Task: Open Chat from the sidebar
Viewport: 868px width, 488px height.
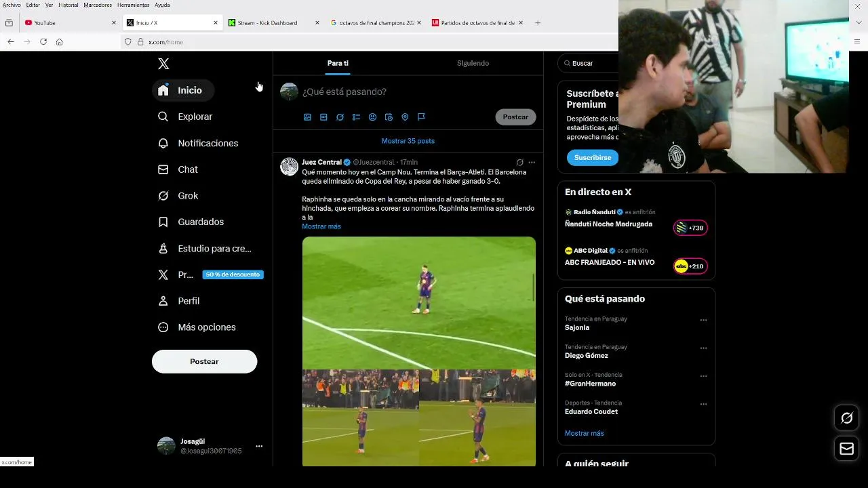Action: coord(178,169)
